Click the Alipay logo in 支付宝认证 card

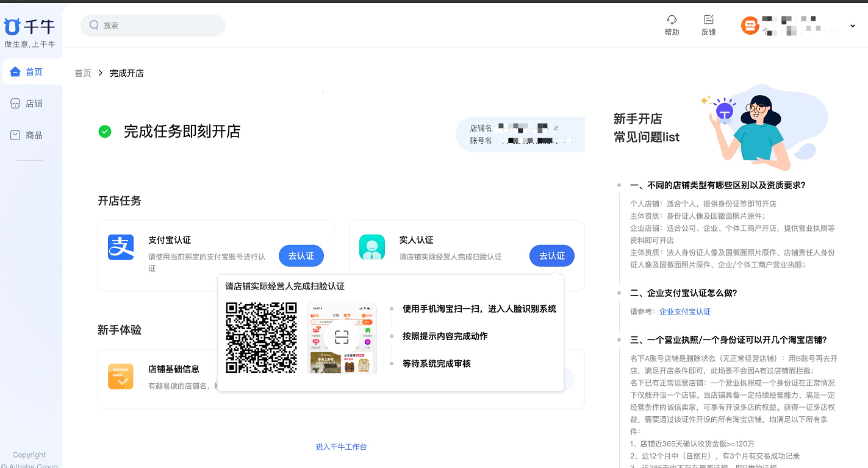point(121,247)
